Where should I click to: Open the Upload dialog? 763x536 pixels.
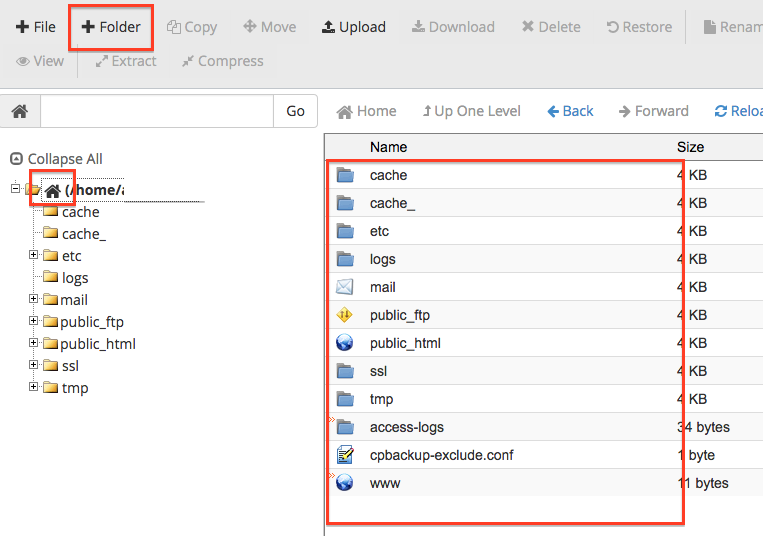click(x=353, y=27)
